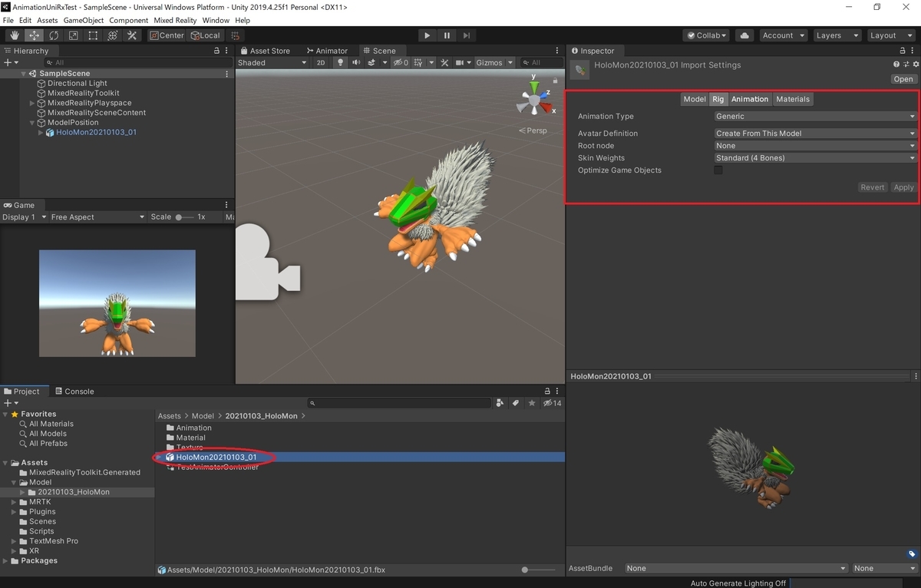Image resolution: width=921 pixels, height=588 pixels.
Task: Open Inspector preset selector icon
Action: tap(905, 65)
